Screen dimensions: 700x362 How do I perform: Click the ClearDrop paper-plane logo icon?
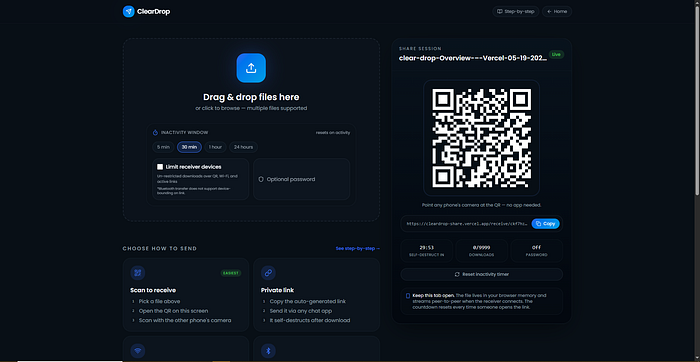129,12
